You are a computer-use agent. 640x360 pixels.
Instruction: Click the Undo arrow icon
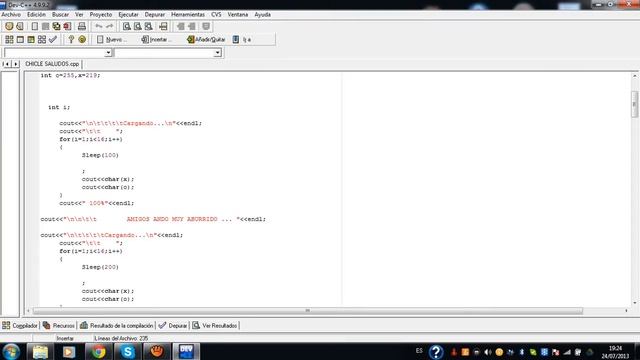pos(99,26)
